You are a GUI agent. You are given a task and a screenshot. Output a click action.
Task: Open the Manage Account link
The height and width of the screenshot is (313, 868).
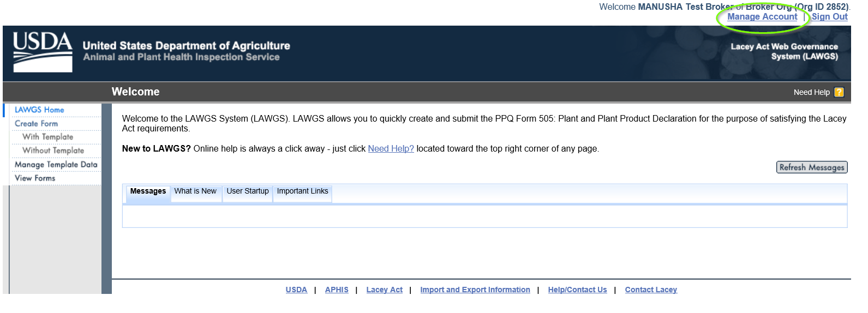[762, 17]
